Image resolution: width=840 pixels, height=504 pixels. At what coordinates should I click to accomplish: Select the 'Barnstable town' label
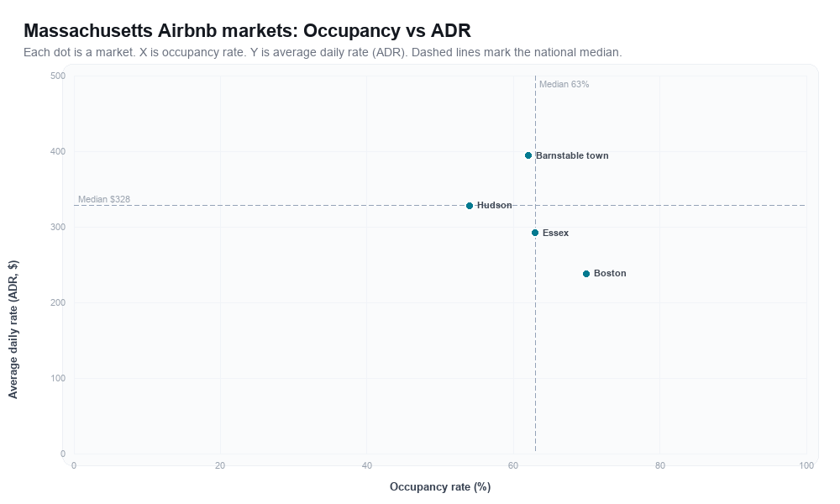pos(572,156)
